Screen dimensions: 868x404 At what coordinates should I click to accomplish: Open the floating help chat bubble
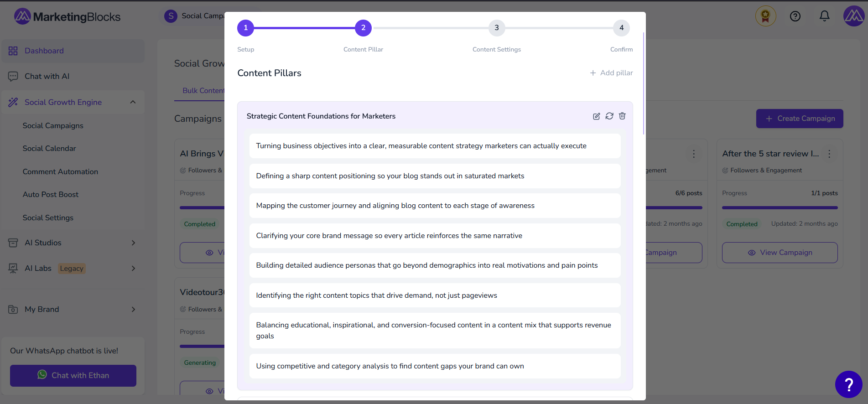point(848,384)
